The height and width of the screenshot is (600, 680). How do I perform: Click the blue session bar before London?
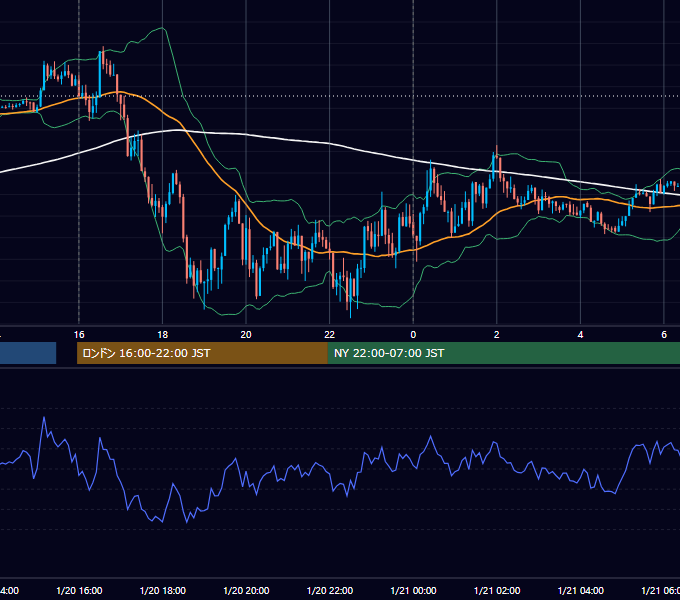tap(28, 353)
